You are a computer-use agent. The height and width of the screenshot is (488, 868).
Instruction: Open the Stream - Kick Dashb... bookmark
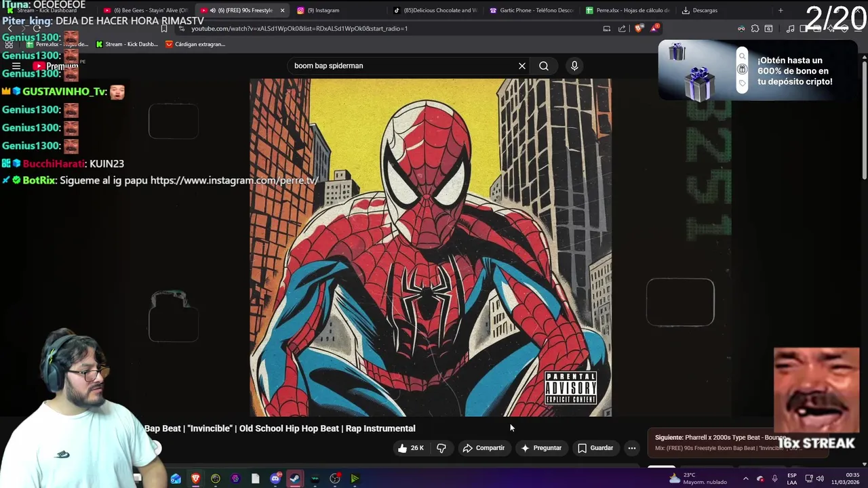click(127, 44)
